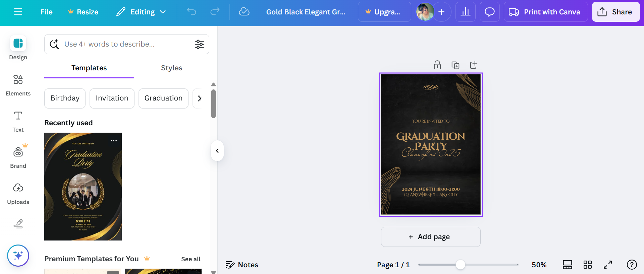Open the 50% zoom level menu

point(539,265)
